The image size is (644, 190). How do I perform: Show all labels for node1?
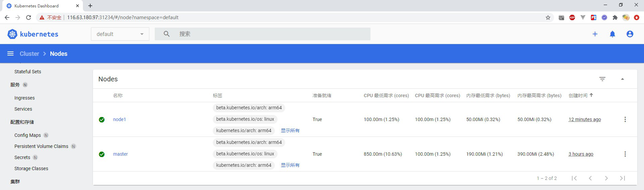[x=290, y=130]
